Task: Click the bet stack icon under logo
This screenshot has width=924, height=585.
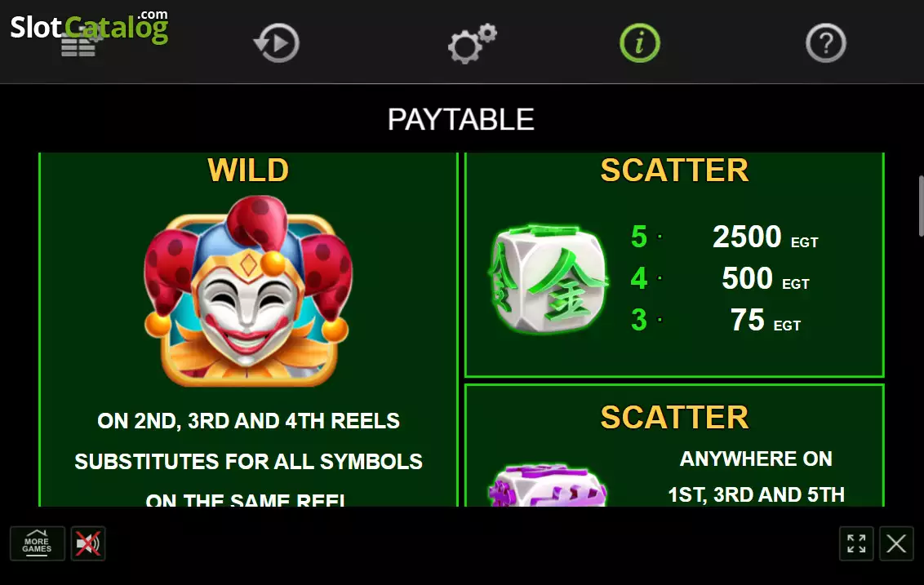Action: point(79,46)
